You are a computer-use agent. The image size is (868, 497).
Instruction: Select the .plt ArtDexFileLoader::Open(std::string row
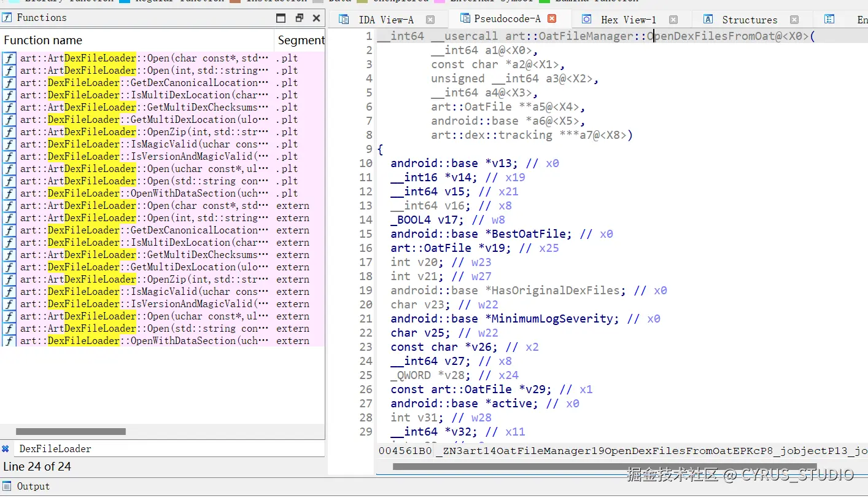[163, 181]
